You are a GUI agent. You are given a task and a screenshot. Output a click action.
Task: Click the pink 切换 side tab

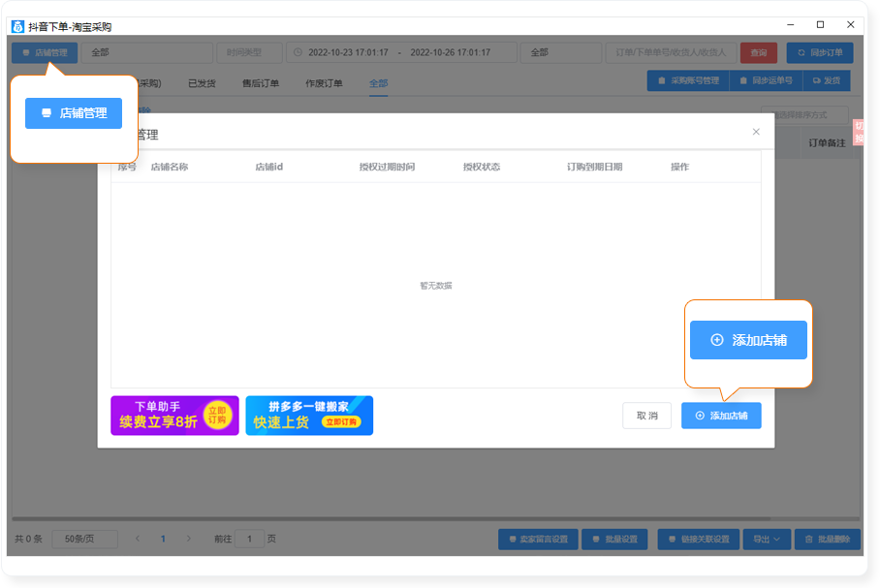858,133
